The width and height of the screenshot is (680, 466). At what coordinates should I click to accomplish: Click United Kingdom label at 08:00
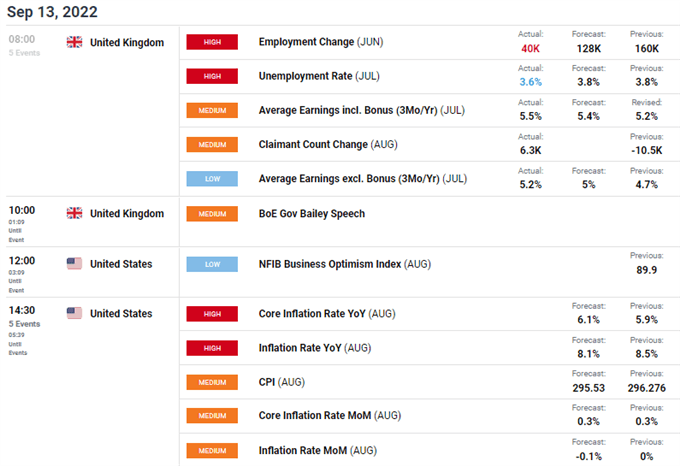pyautogui.click(x=127, y=42)
